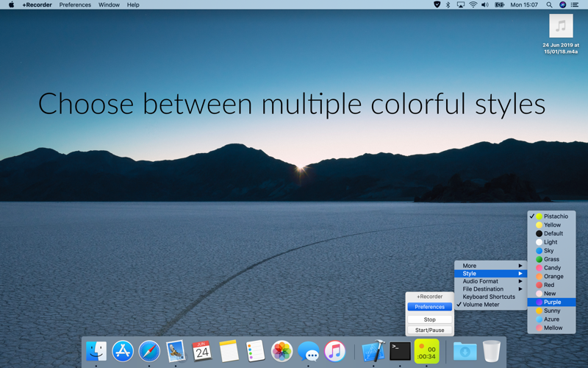Open Spotlight search in the menu bar
Viewport: 588px width, 368px height.
pyautogui.click(x=549, y=5)
